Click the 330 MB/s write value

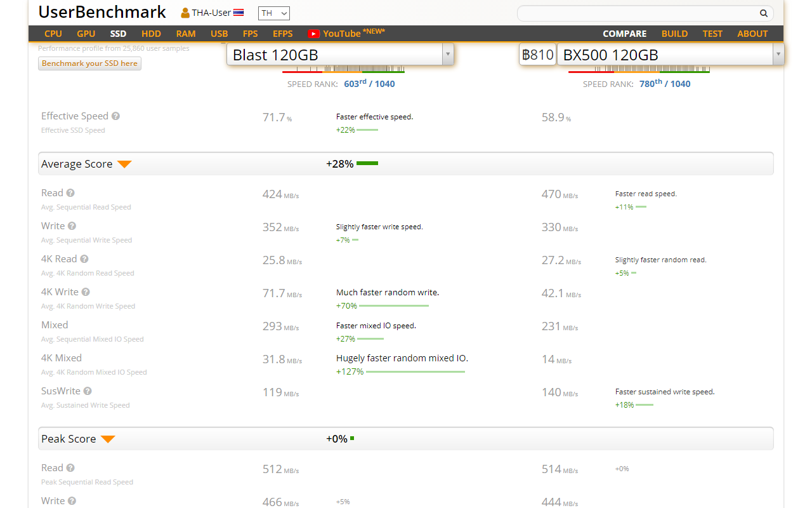point(560,227)
